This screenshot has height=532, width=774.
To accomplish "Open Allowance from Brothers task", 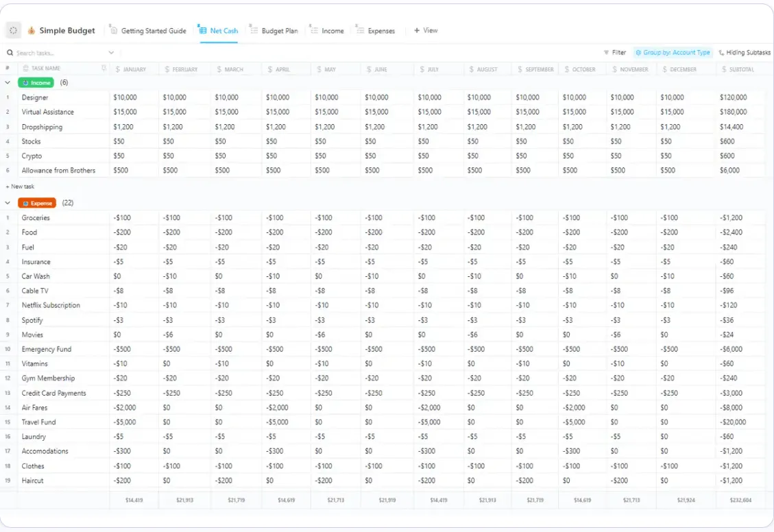I will pyautogui.click(x=58, y=170).
